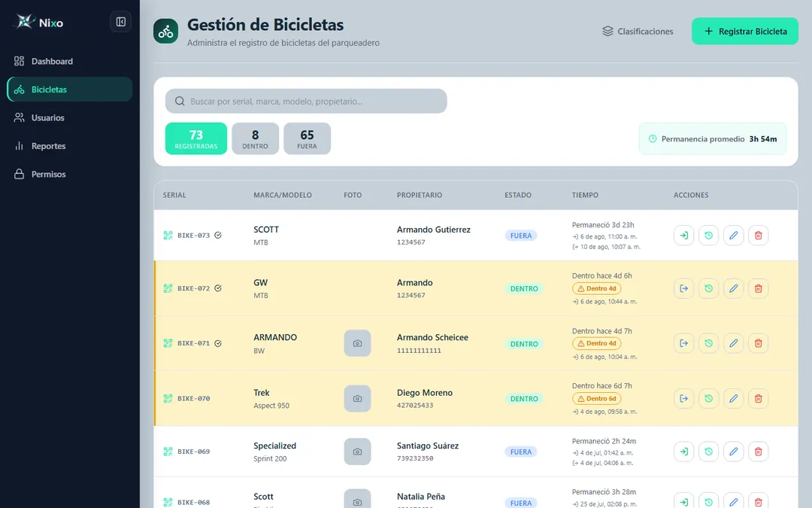Edit BIKE-073 with the pencil icon

point(733,236)
